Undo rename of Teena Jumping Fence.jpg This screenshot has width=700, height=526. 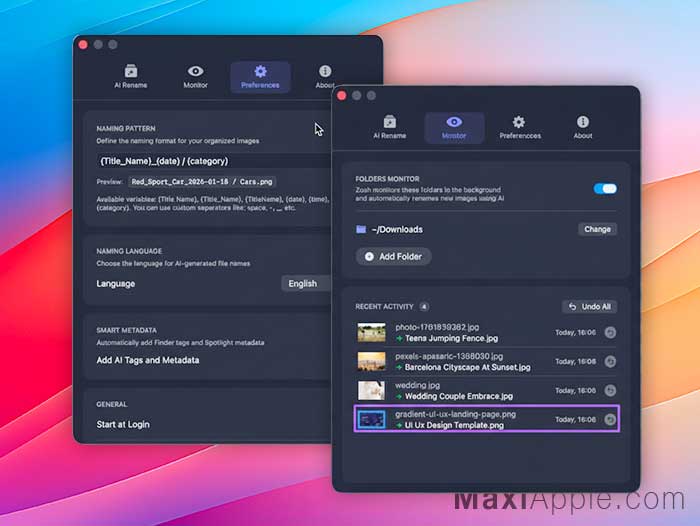click(x=610, y=332)
